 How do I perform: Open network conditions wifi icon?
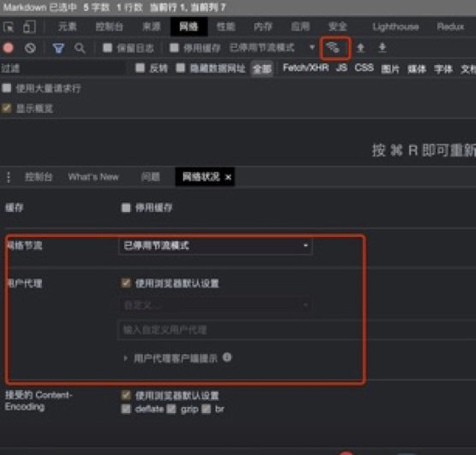[x=333, y=48]
